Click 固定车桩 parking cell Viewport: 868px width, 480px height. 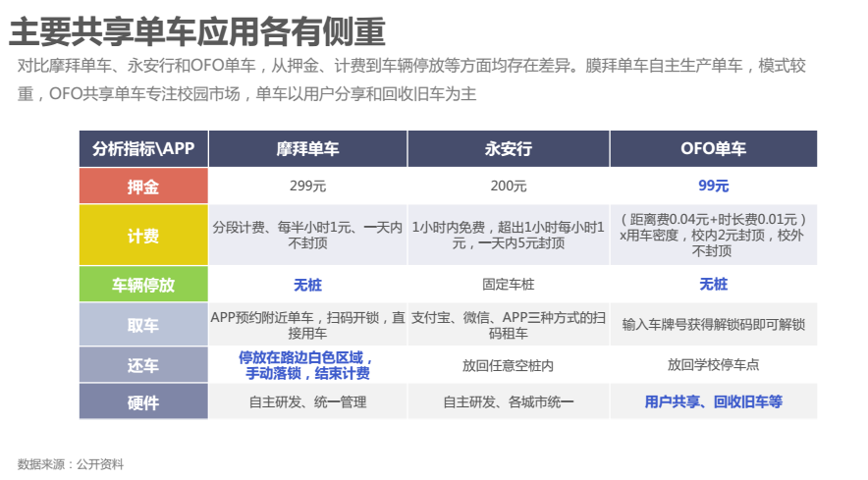(x=508, y=285)
